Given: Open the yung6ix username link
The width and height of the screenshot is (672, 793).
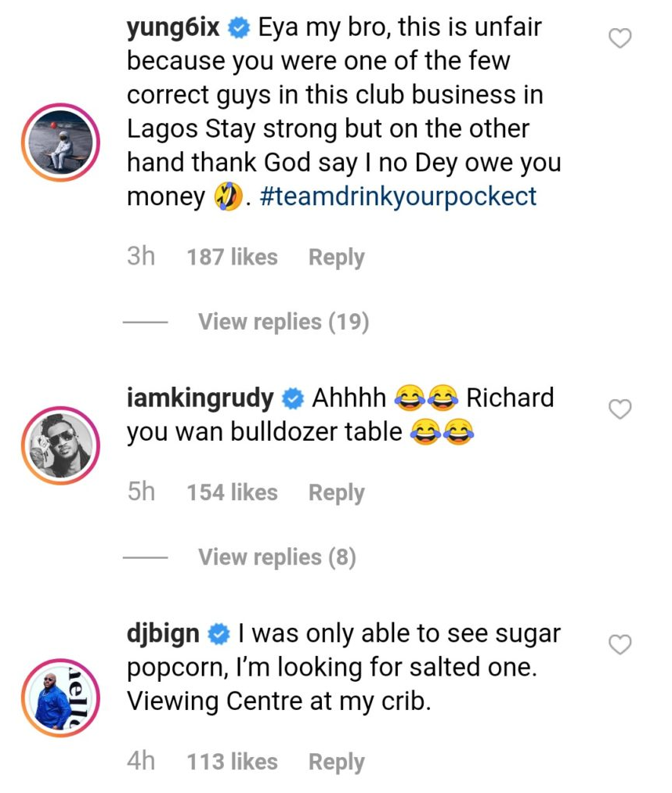Looking at the screenshot, I should click(175, 29).
